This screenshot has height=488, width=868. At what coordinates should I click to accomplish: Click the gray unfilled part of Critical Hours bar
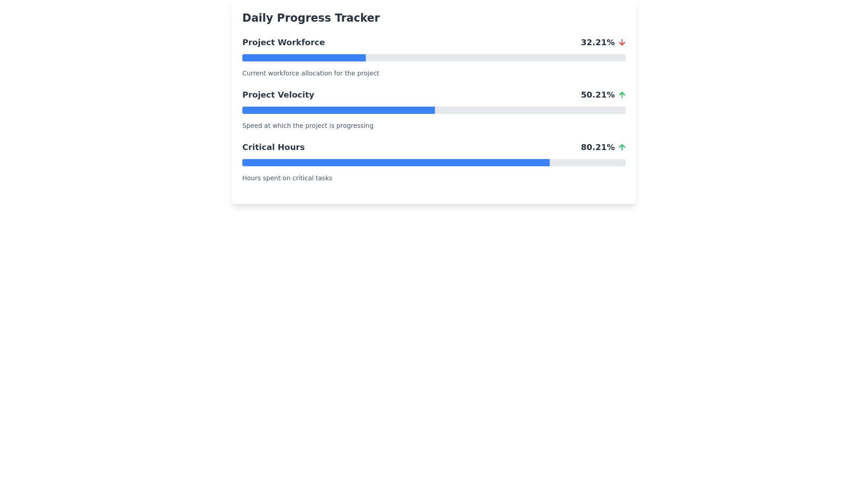coord(587,163)
